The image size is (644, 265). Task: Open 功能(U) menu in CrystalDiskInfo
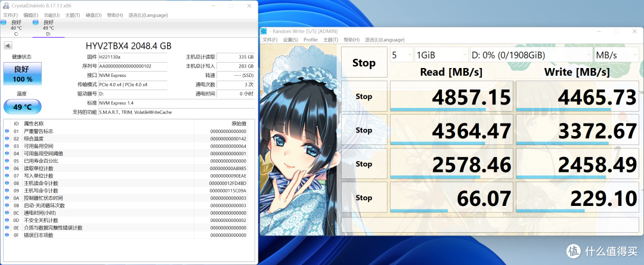[x=52, y=15]
